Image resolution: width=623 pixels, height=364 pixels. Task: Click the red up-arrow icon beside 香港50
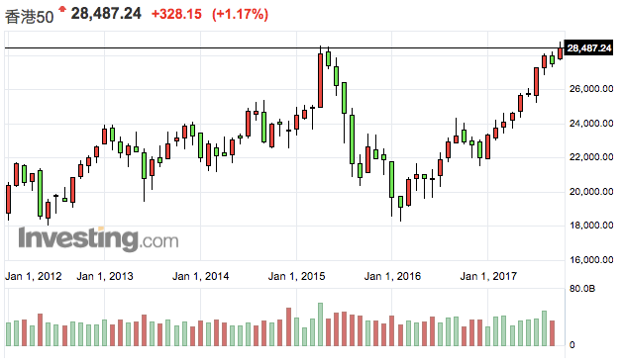62,9
